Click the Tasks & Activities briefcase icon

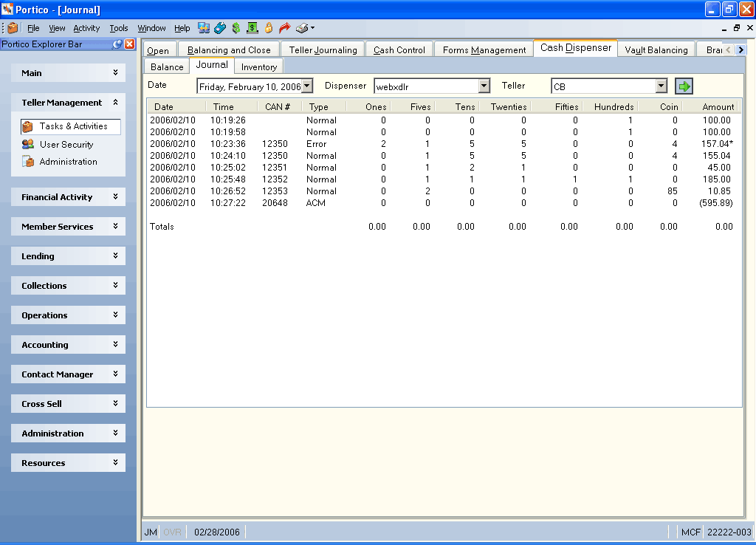click(x=27, y=126)
